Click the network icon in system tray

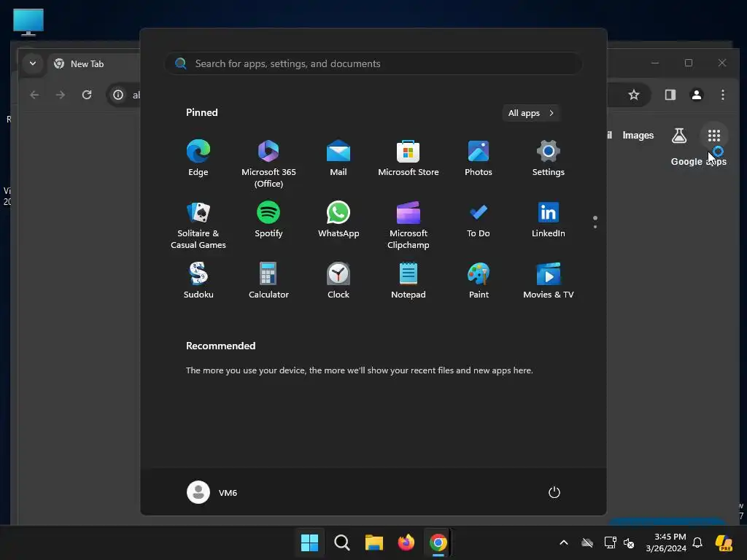coord(610,542)
